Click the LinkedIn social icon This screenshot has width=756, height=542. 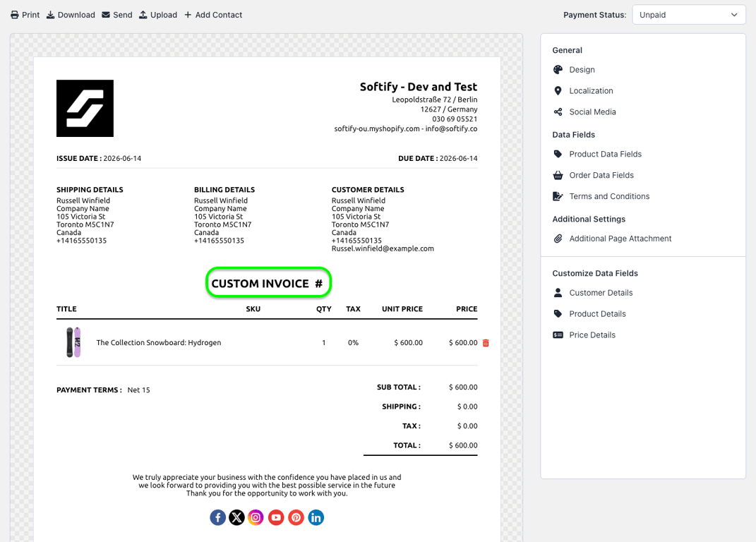coord(316,518)
